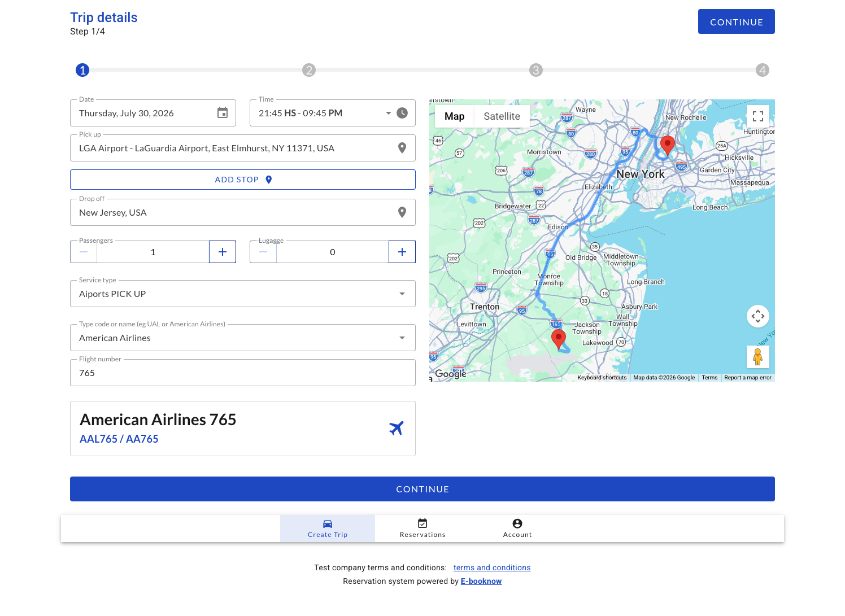Select the Map view tab
Screen dimensions: 845x616
pyautogui.click(x=454, y=116)
